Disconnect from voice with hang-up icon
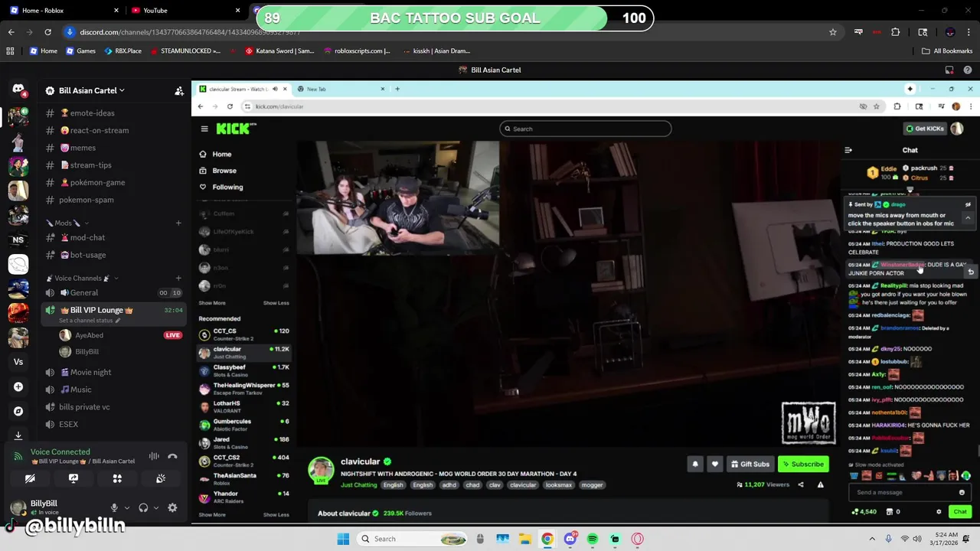Screen dimensions: 980x551 pos(172,456)
